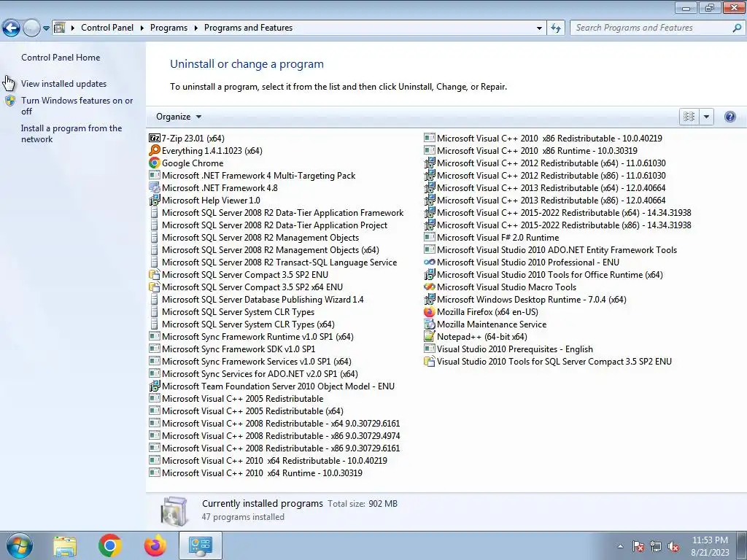Click the Visual Studio 2010 Tools for SQL Server icon
The image size is (747, 560).
click(429, 362)
